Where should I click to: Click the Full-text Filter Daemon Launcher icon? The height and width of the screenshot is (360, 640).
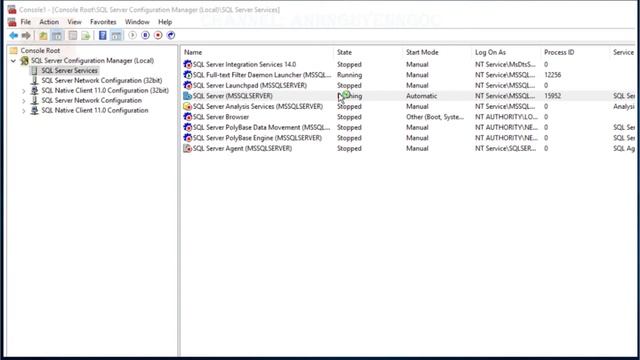pyautogui.click(x=187, y=75)
